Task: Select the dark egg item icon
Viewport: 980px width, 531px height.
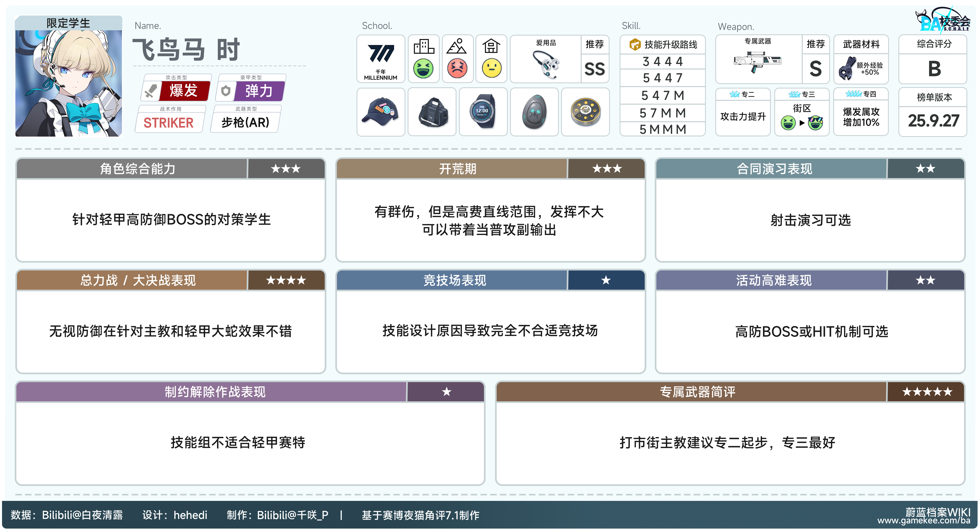Action: (x=534, y=112)
